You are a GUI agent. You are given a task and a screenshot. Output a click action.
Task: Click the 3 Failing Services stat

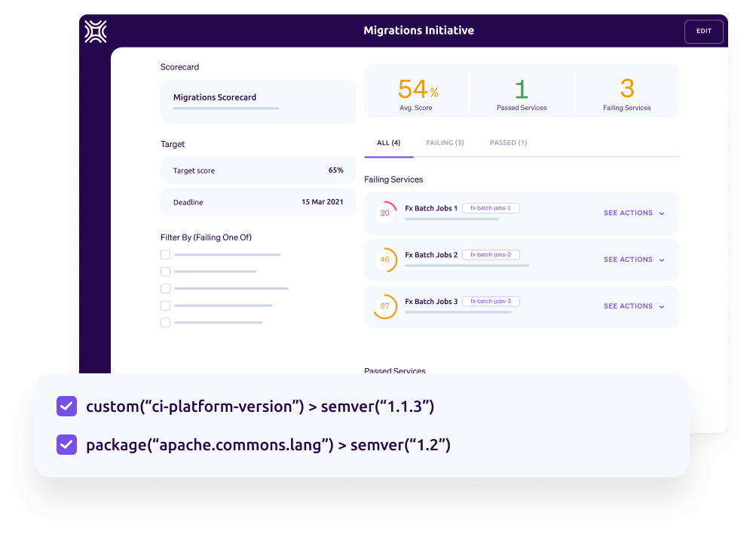[x=627, y=94]
